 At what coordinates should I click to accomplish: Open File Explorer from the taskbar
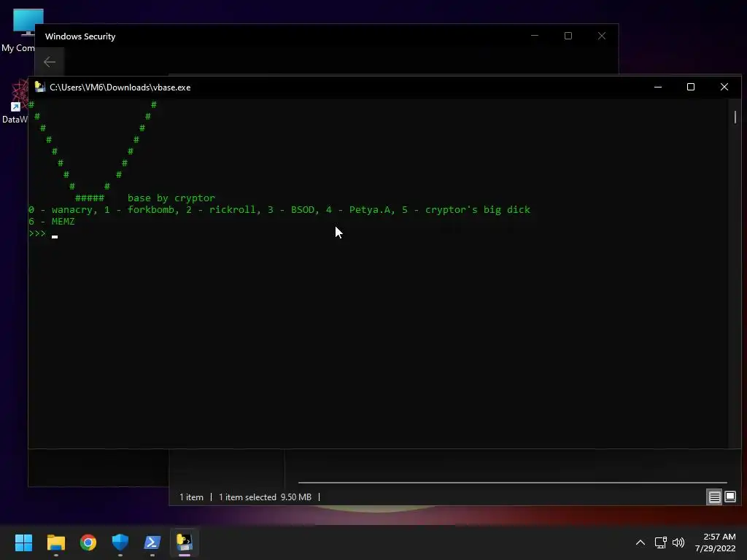(x=55, y=542)
